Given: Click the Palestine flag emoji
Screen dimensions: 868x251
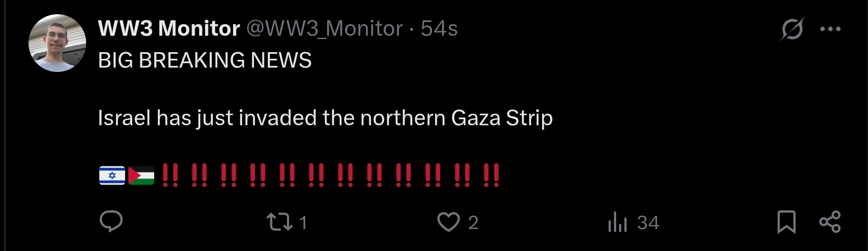Looking at the screenshot, I should (x=141, y=176).
